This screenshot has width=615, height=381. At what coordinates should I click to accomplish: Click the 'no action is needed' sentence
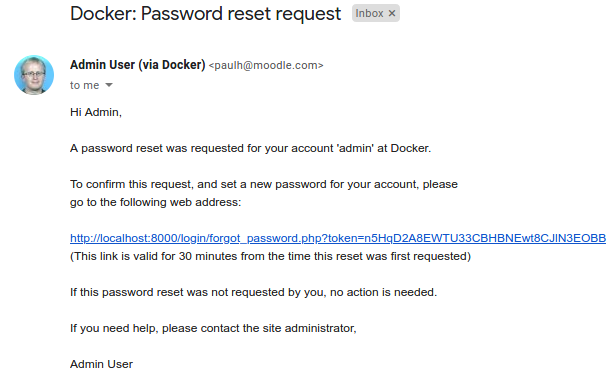point(383,292)
